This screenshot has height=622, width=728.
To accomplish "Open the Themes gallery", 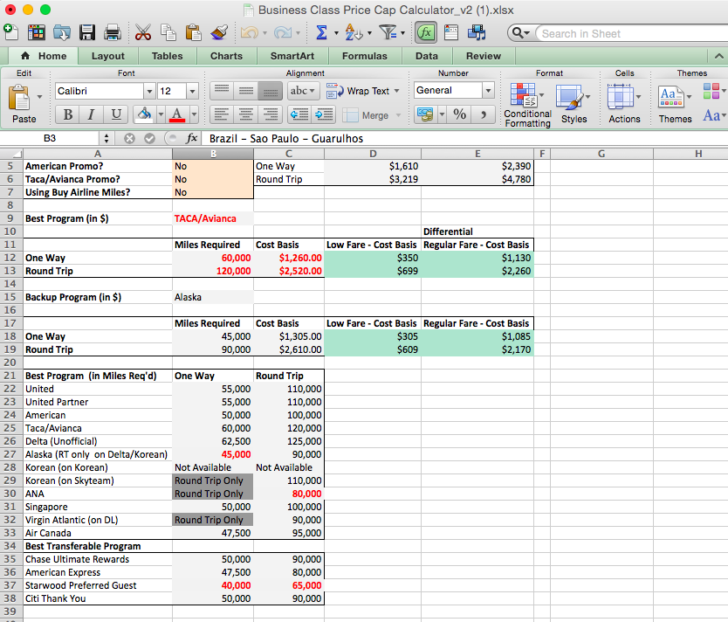I will click(x=676, y=104).
